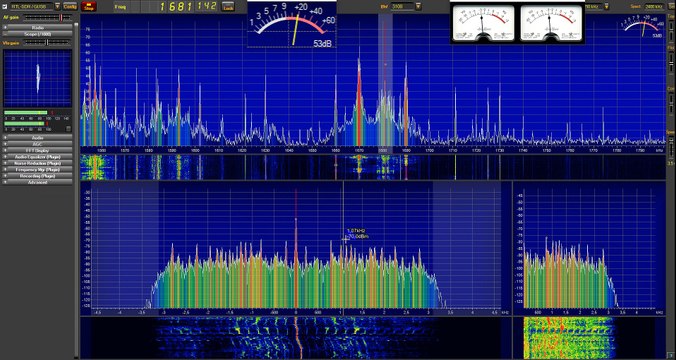Click the main RF waterfall display
Screen dimensions: 676x360
pos(373,167)
